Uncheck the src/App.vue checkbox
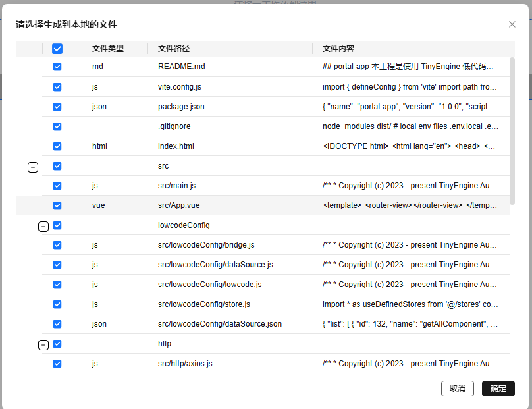 [57, 205]
